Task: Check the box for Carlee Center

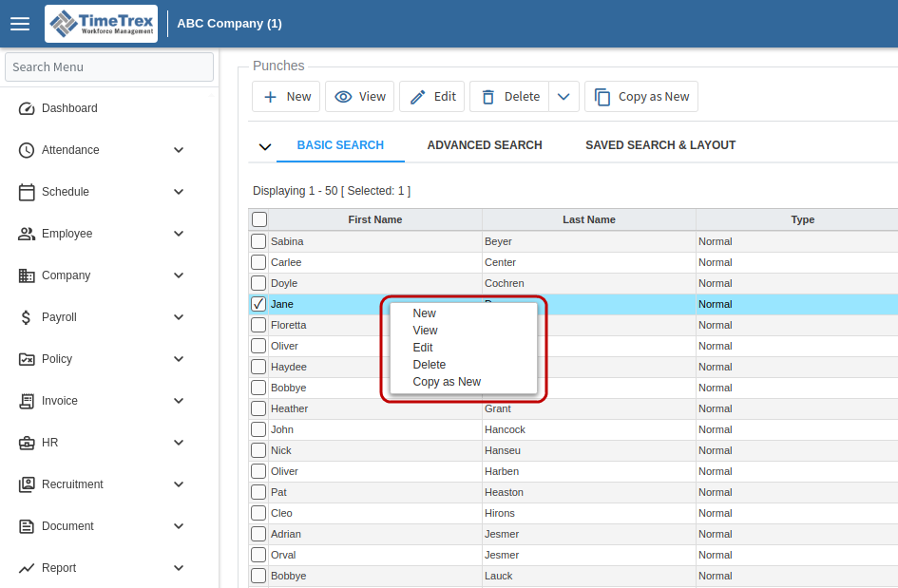Action: (x=258, y=262)
